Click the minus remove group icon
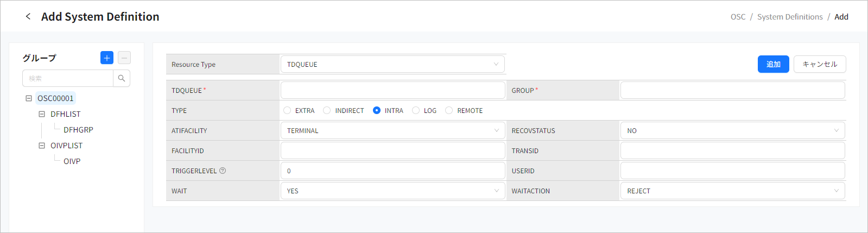Screen dimensions: 868x233 pos(124,58)
